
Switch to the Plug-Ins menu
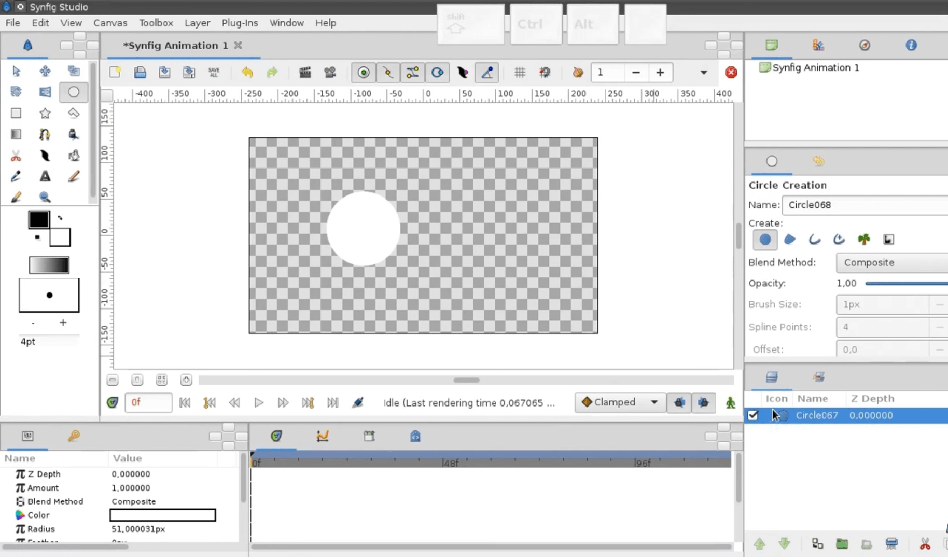pos(240,23)
